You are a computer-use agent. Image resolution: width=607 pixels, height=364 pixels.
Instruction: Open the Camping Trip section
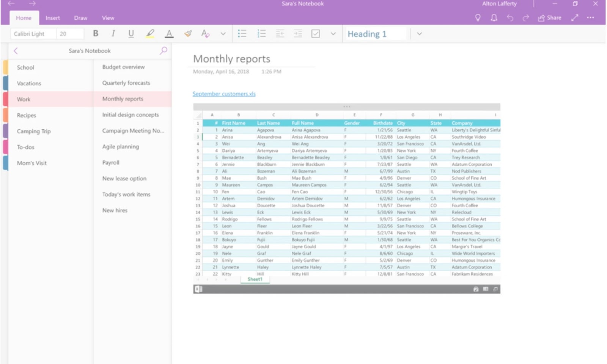[x=51, y=131]
